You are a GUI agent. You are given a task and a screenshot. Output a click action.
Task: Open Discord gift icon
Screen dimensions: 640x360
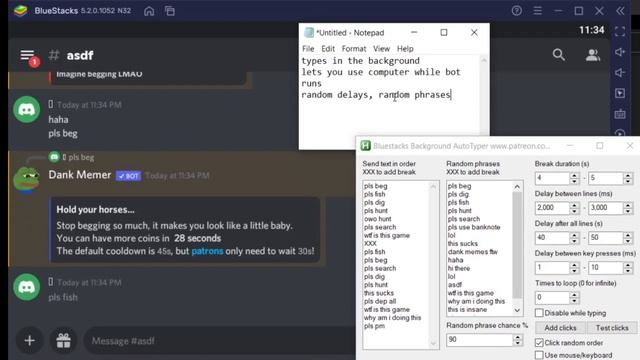(x=64, y=340)
